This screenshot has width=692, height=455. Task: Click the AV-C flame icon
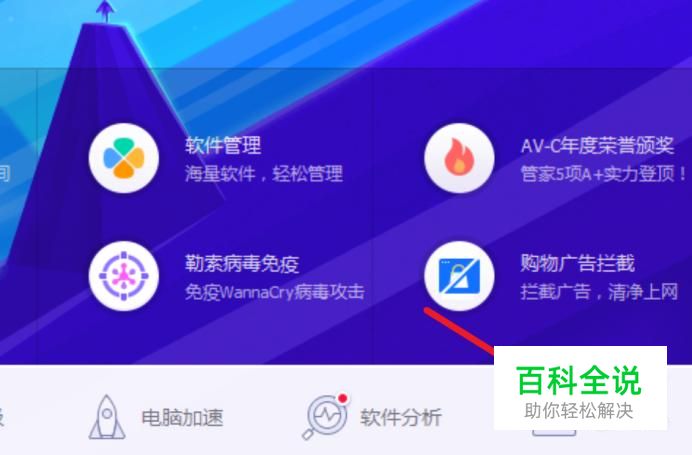click(459, 158)
